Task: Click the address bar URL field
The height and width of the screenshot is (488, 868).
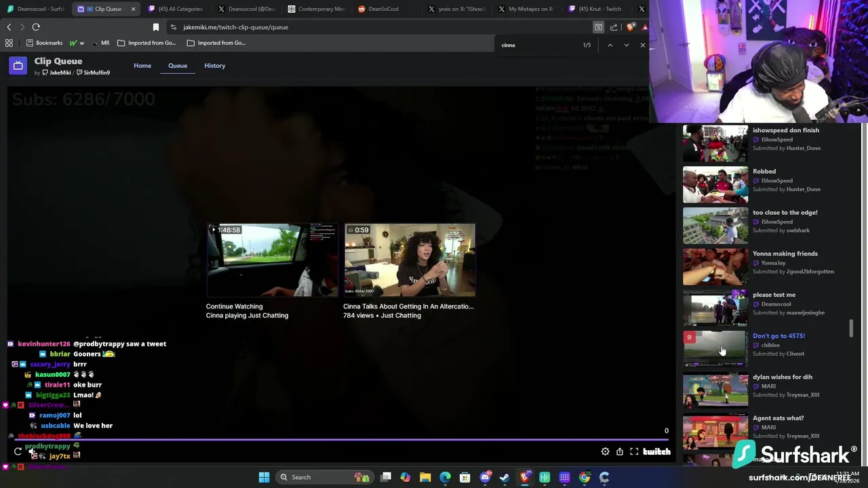Action: [x=380, y=27]
